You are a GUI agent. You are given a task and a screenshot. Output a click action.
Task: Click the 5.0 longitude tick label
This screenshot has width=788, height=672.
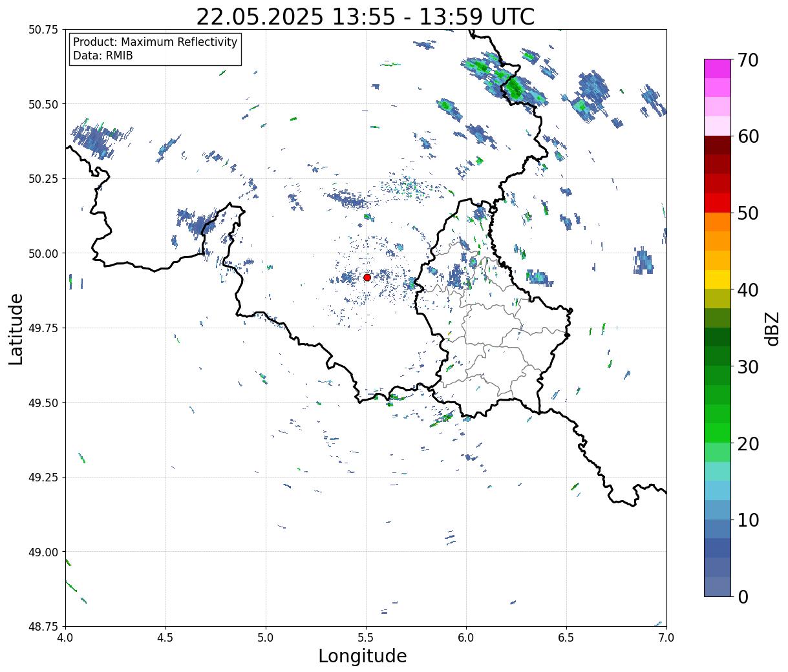click(x=266, y=638)
